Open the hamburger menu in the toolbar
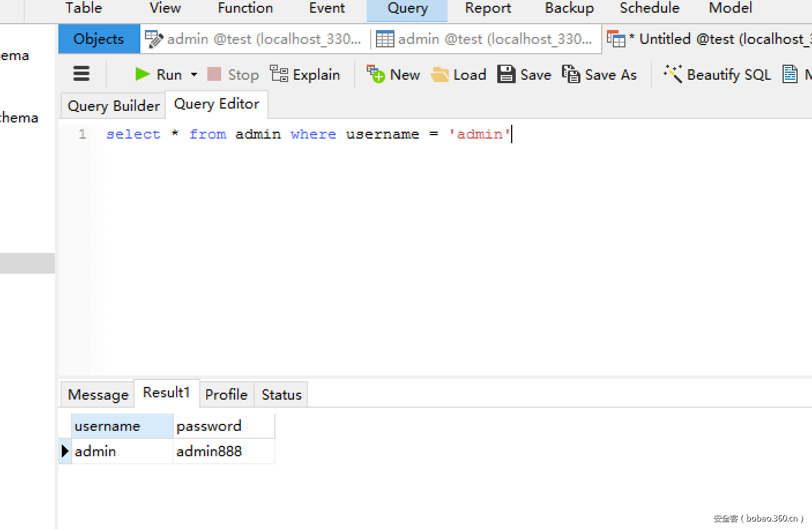Image resolution: width=812 pixels, height=529 pixels. coord(81,74)
